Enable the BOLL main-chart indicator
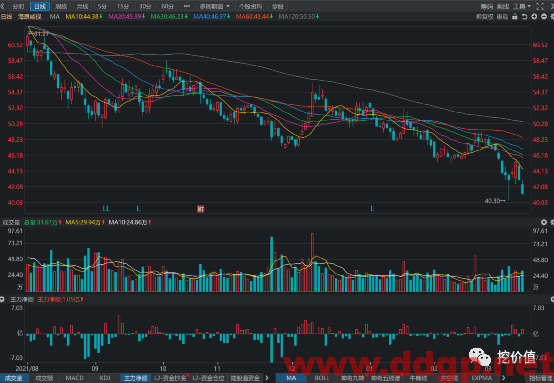 [322, 378]
